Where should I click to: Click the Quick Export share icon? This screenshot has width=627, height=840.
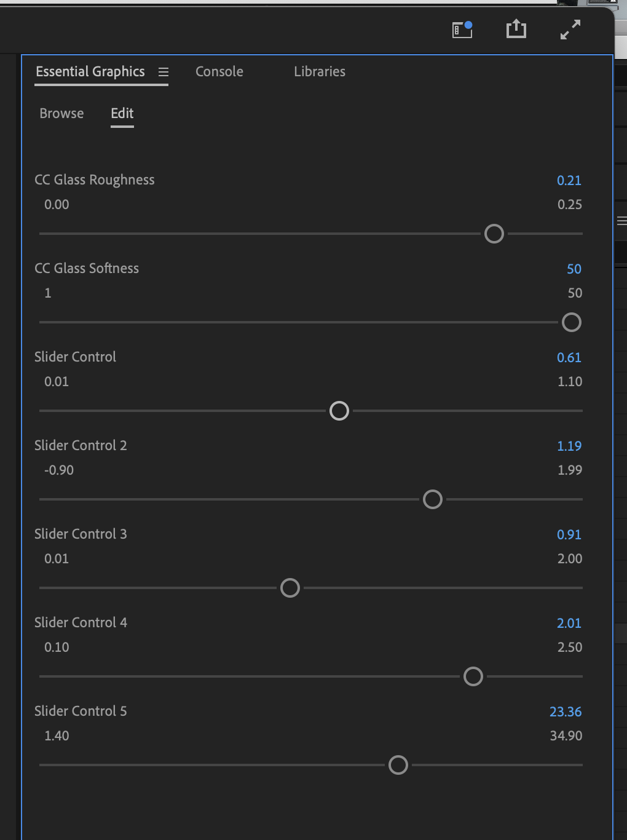click(516, 29)
